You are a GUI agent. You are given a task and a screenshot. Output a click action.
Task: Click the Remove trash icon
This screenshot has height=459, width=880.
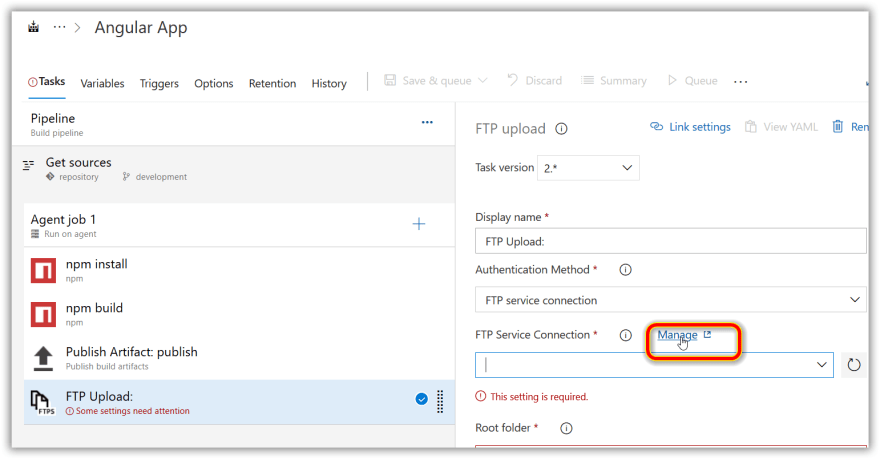(x=837, y=127)
